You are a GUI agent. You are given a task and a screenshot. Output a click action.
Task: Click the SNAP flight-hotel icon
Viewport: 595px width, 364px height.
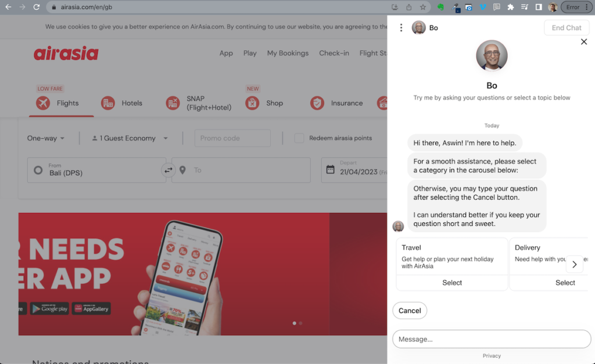point(173,103)
